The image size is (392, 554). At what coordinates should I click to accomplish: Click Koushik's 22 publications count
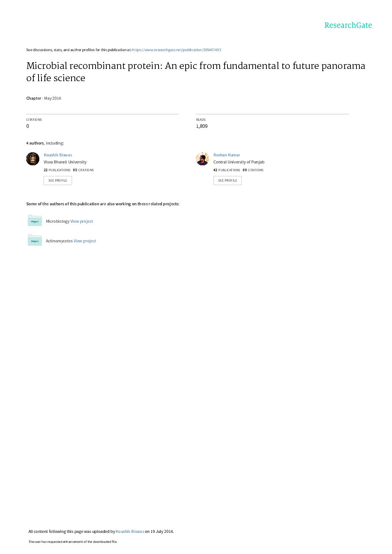[x=57, y=170]
